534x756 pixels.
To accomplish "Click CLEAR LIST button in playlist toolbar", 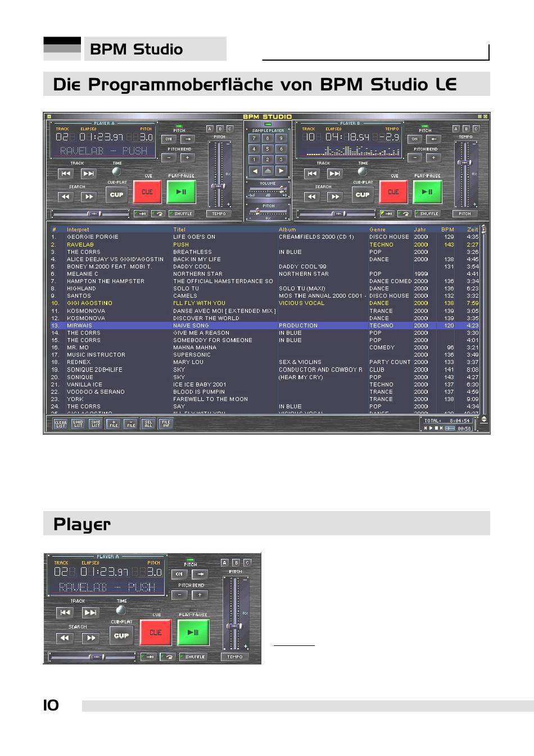I will point(60,424).
